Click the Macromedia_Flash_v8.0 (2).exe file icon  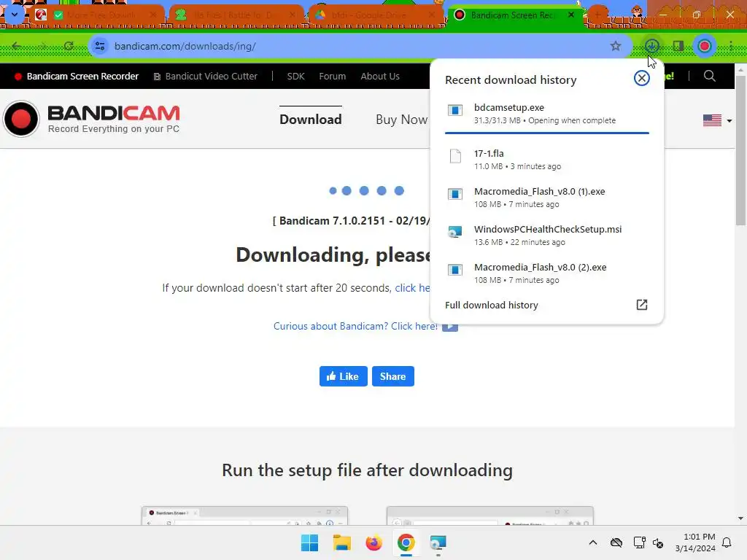point(455,270)
